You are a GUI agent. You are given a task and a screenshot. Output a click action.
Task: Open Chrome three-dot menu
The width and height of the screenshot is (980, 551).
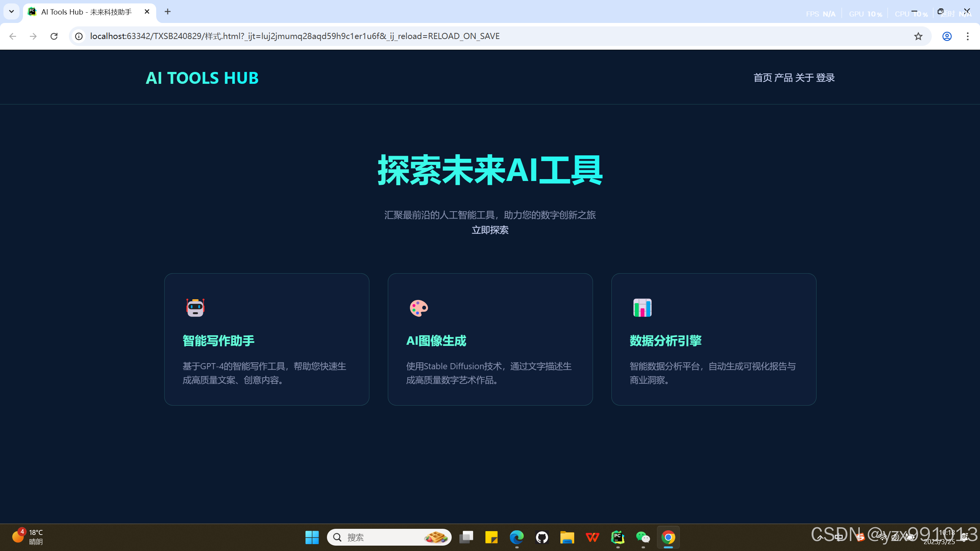[x=967, y=36]
